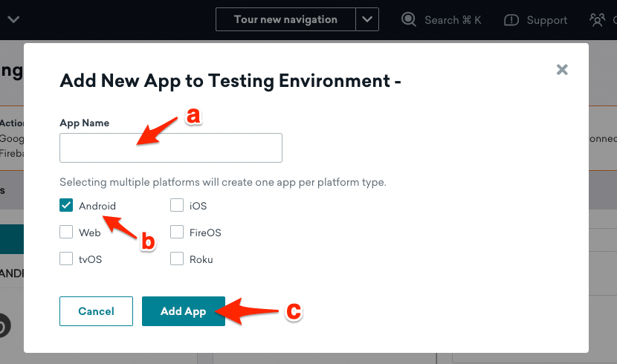The image size is (617, 364).
Task: Toggle the Roku platform checkbox
Action: [x=177, y=259]
